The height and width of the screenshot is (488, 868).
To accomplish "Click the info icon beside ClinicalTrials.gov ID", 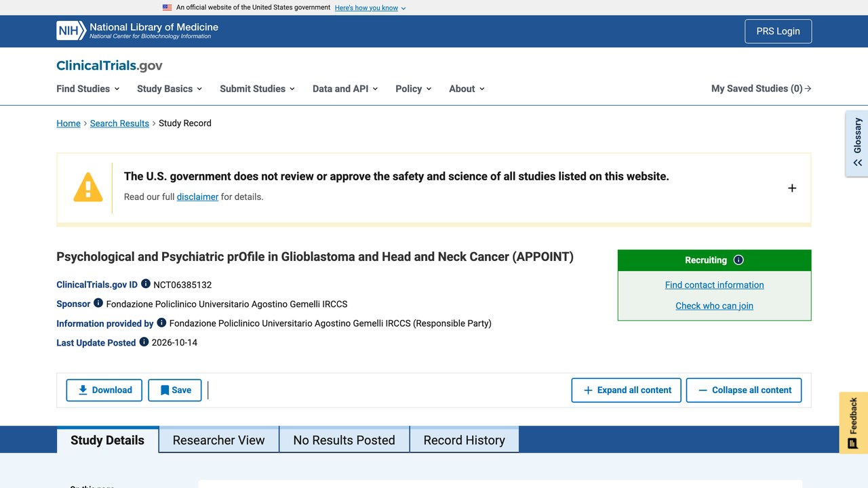I will coord(146,284).
